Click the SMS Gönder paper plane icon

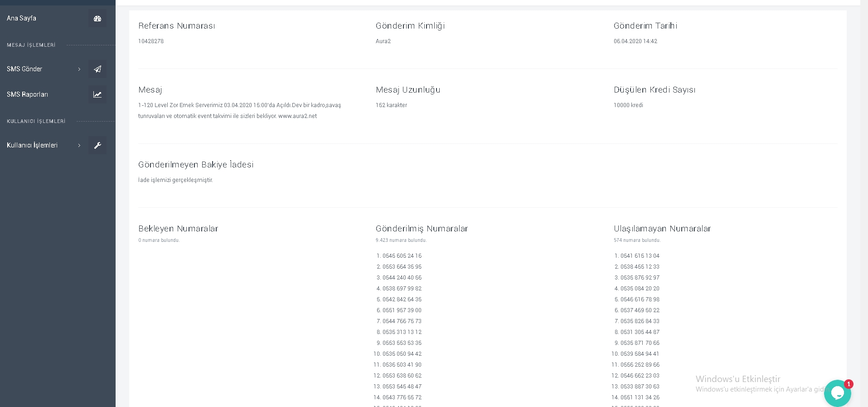(97, 69)
